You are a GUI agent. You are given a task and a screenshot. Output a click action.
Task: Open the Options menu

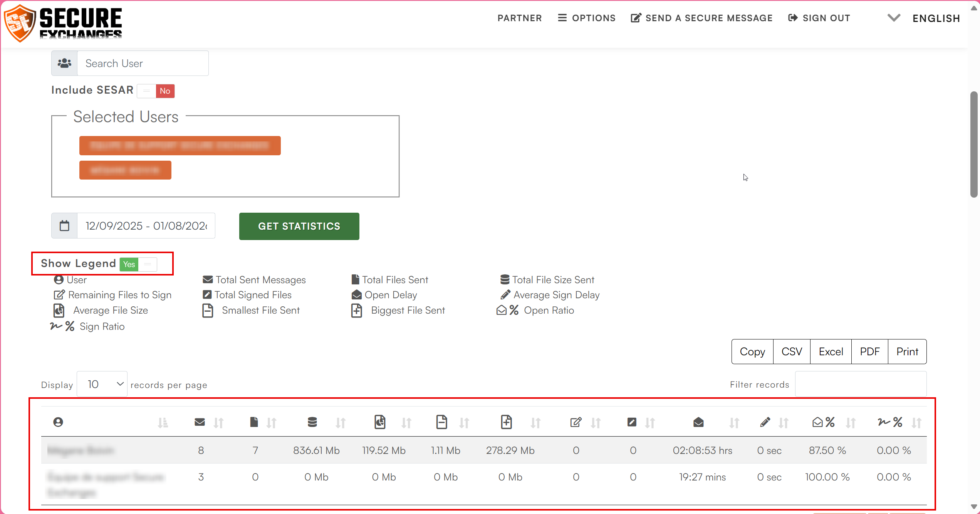tap(586, 18)
